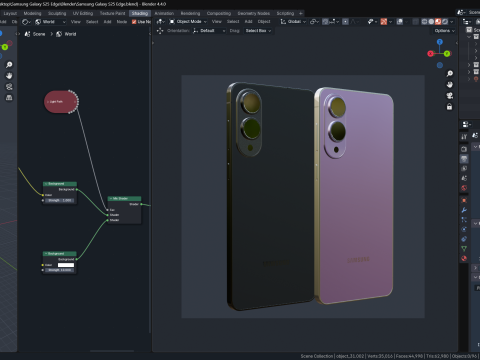
Task: Toggle camera lock icon in viewport
Action: tap(449, 107)
